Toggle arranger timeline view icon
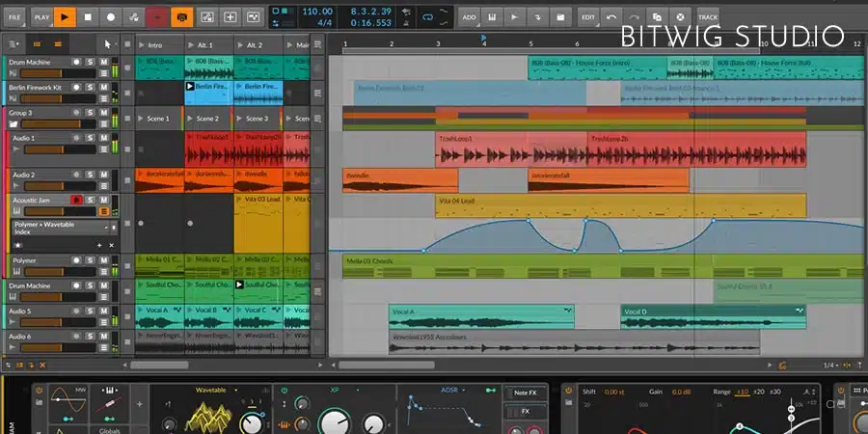This screenshot has width=868, height=434. (58, 43)
